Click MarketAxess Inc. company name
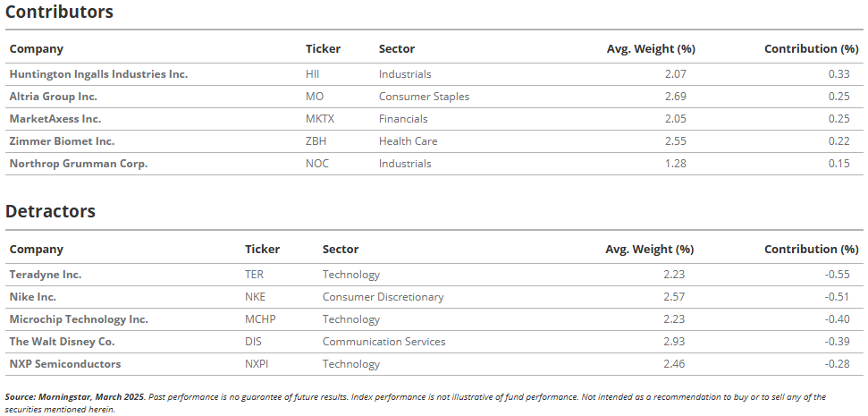This screenshot has width=868, height=416. pyautogui.click(x=55, y=119)
